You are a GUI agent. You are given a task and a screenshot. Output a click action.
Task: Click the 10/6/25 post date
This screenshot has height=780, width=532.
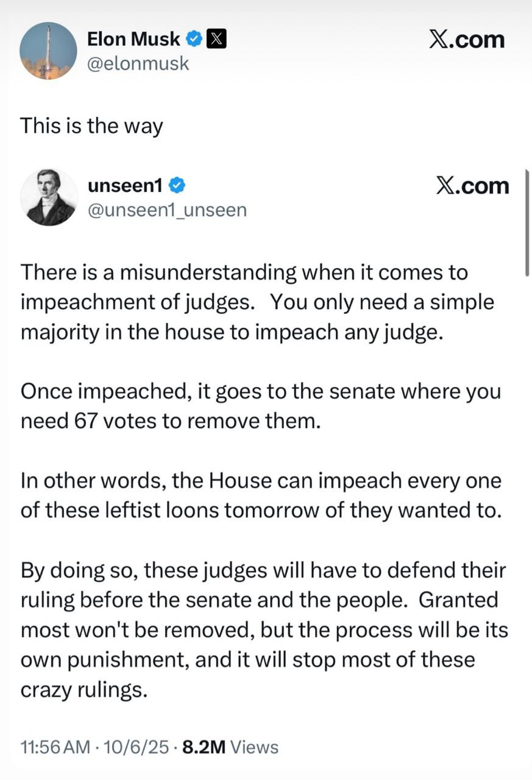(137, 747)
